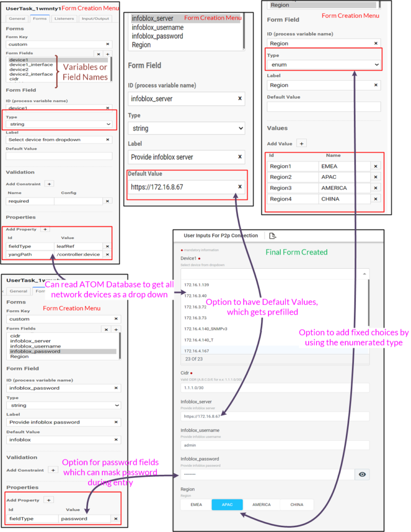Viewport: 411px width, 532px height.
Task: Select CHINA region option
Action: point(296,504)
